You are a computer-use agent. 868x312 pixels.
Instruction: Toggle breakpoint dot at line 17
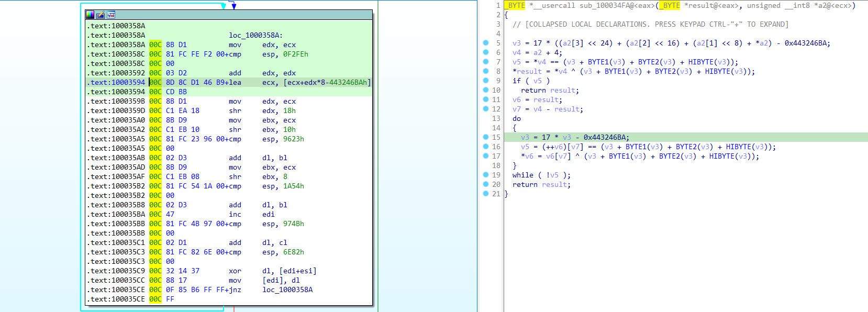(486, 156)
